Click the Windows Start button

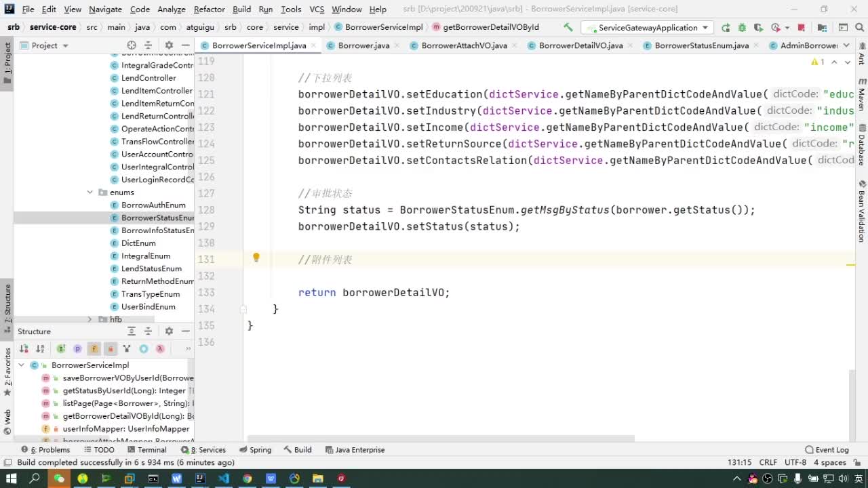(x=11, y=479)
